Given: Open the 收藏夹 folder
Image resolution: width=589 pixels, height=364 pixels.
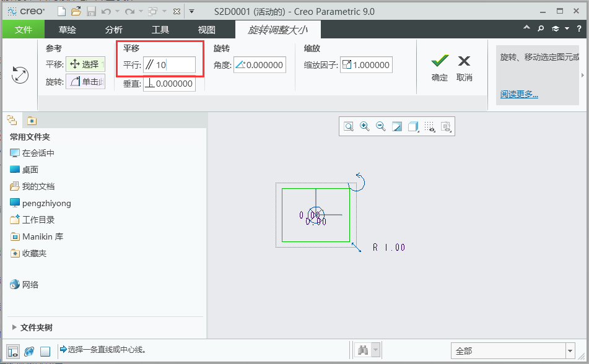Looking at the screenshot, I should pyautogui.click(x=28, y=253).
